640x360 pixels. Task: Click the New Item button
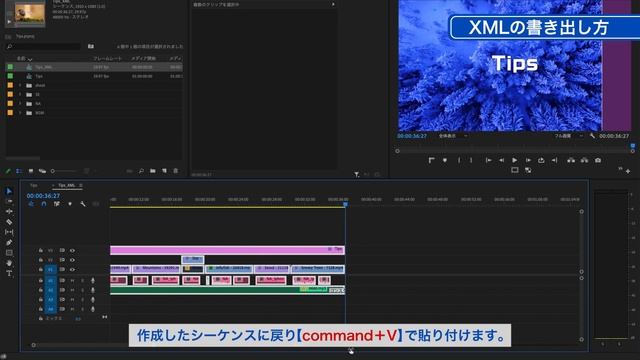click(x=164, y=171)
